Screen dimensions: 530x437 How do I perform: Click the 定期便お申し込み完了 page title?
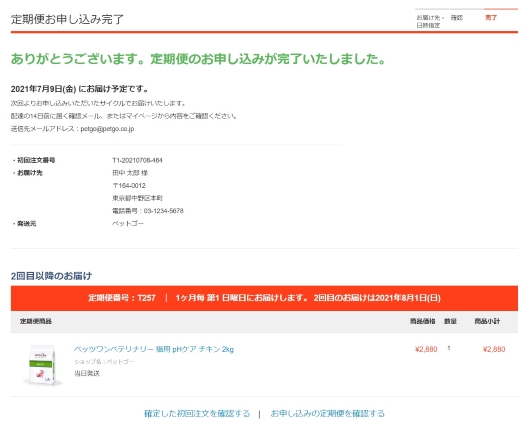tap(67, 19)
